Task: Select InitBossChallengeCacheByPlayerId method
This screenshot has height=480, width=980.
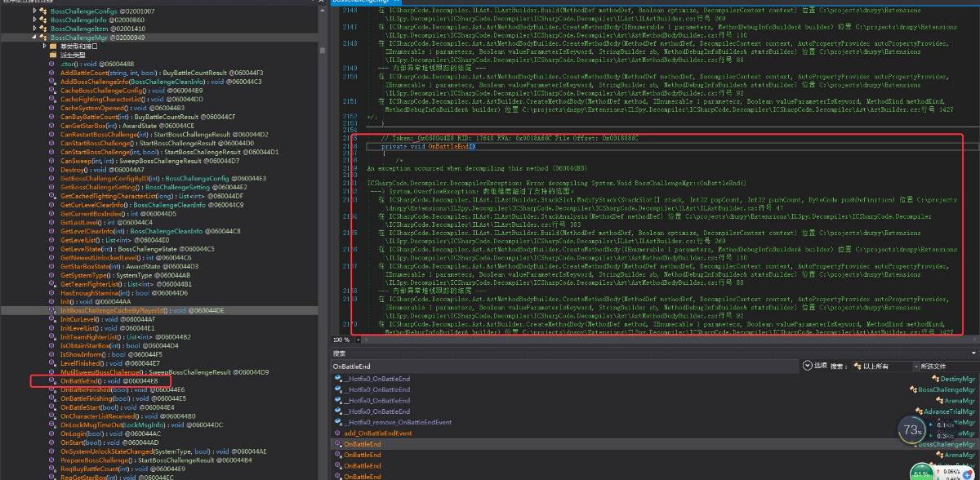Action: (142, 310)
